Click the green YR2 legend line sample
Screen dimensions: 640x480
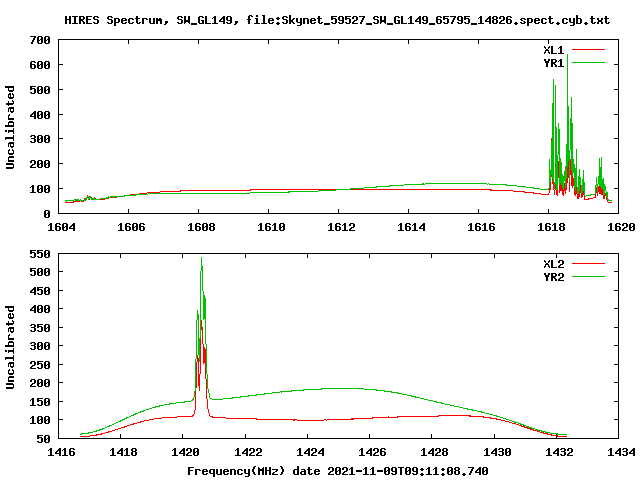tap(588, 277)
